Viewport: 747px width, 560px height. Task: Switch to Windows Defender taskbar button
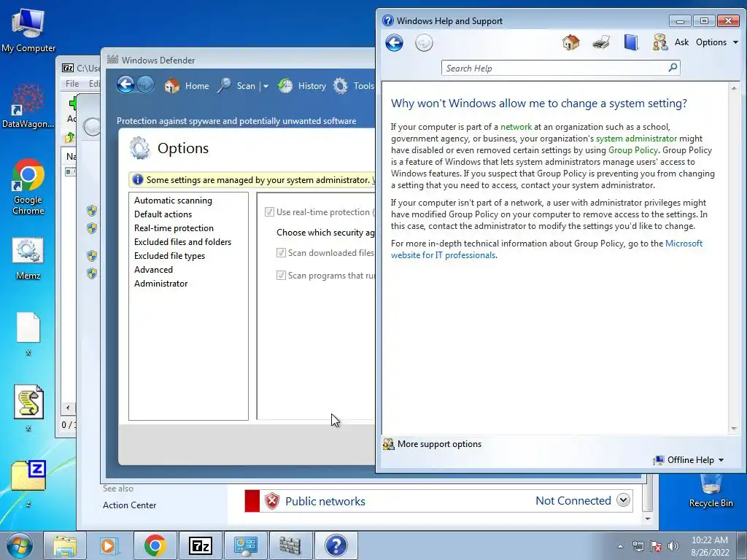point(290,545)
